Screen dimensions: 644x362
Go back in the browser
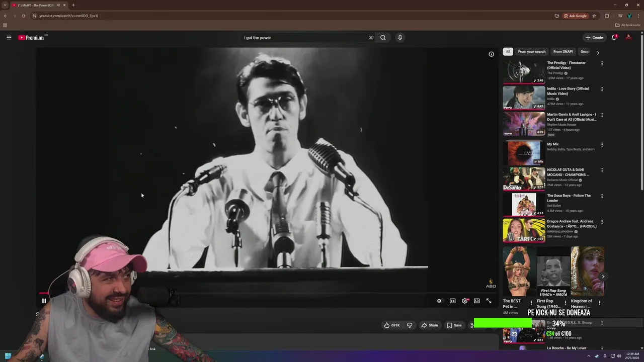(x=6, y=16)
